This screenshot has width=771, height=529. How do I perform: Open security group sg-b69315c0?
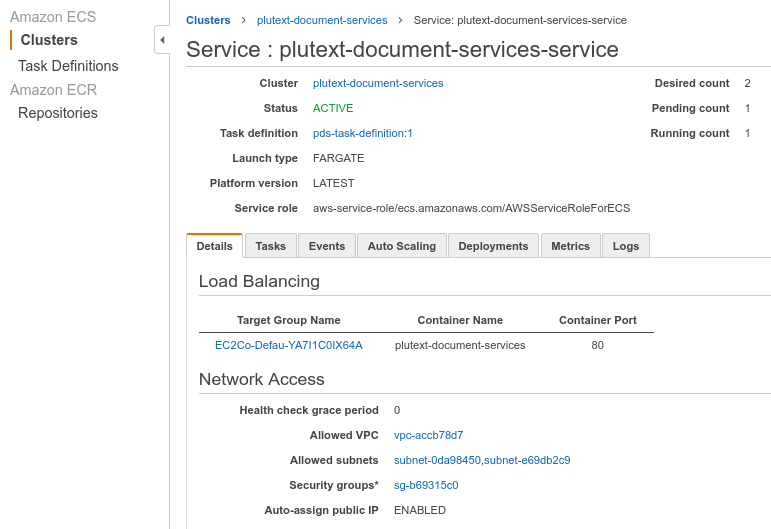pos(426,485)
